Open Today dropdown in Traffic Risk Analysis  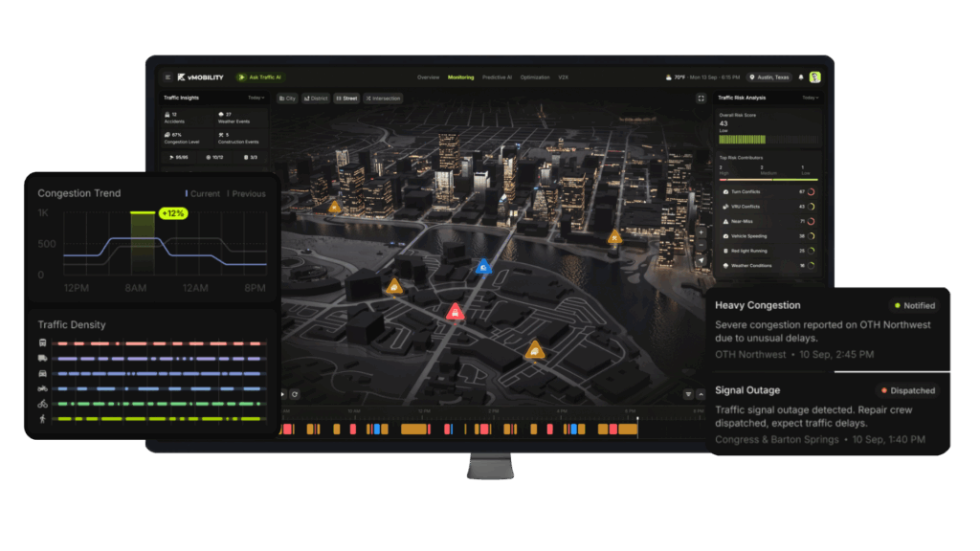pyautogui.click(x=810, y=98)
